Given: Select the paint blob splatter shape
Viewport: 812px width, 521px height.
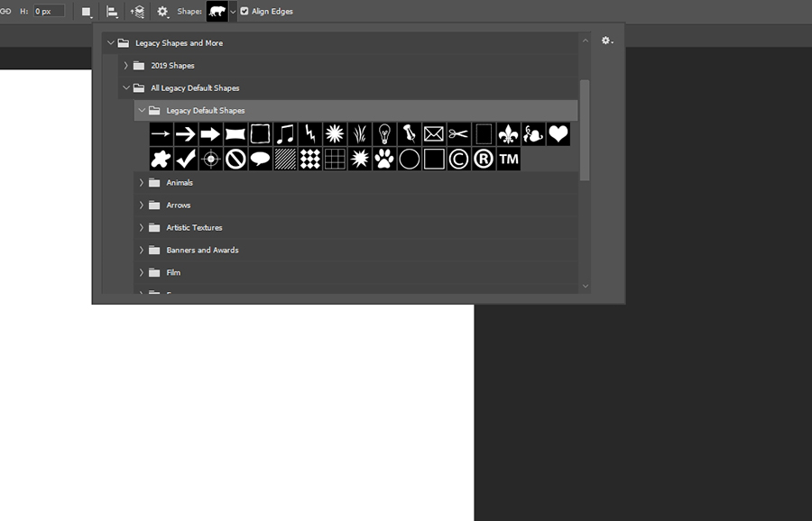Looking at the screenshot, I should [161, 159].
